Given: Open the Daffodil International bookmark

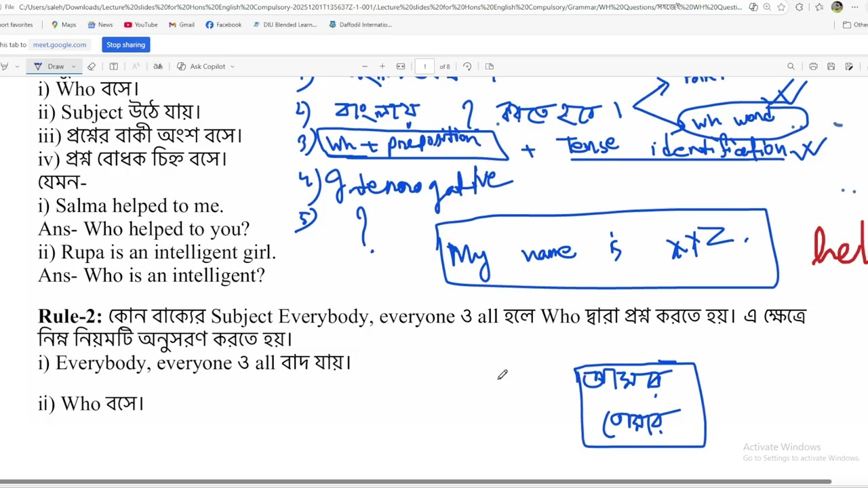Looking at the screenshot, I should click(x=361, y=24).
